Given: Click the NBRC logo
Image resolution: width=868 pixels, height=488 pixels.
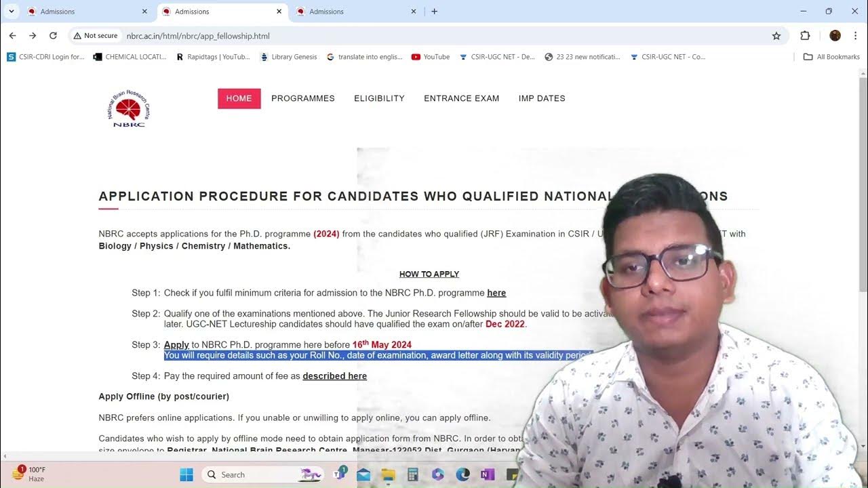Looking at the screenshot, I should point(128,108).
